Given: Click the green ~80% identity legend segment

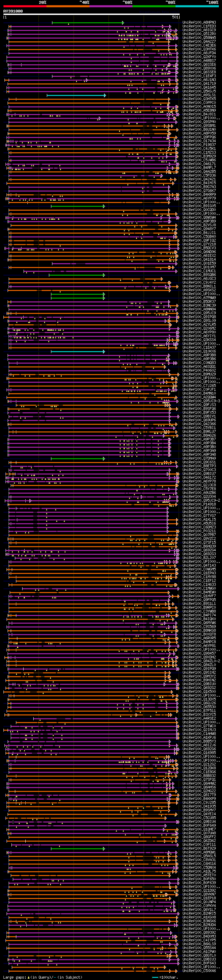Looking at the screenshot, I should pyautogui.click(x=154, y=6).
